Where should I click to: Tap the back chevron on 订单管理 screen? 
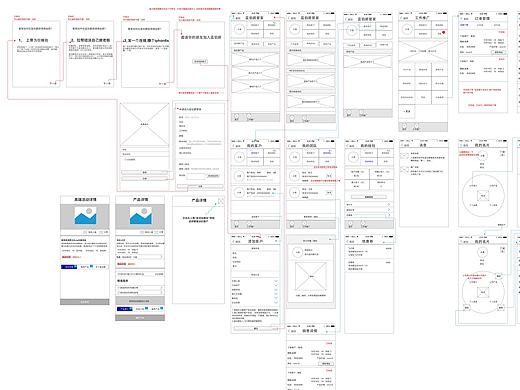462,18
